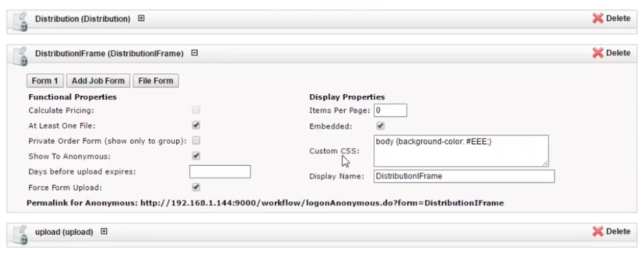Click the Display Properties heading
644x255 pixels.
pyautogui.click(x=347, y=97)
